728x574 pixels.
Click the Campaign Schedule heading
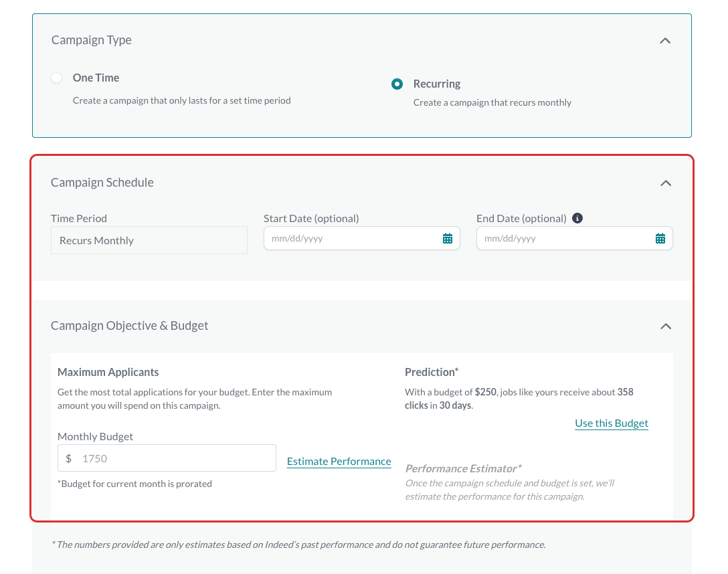coord(102,183)
